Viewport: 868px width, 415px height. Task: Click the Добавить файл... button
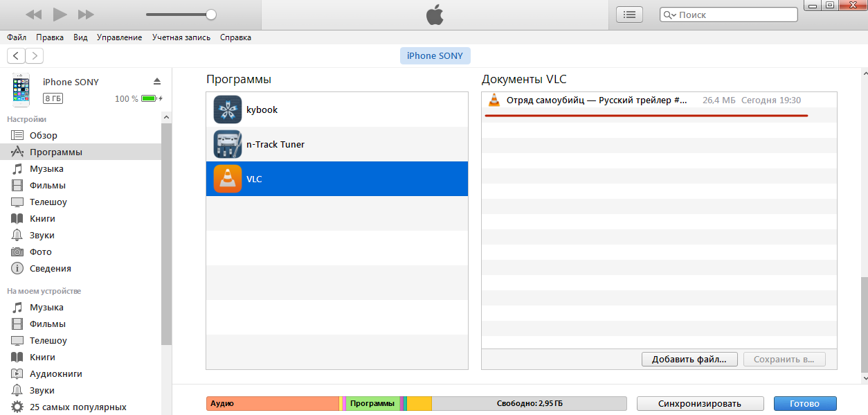(690, 360)
